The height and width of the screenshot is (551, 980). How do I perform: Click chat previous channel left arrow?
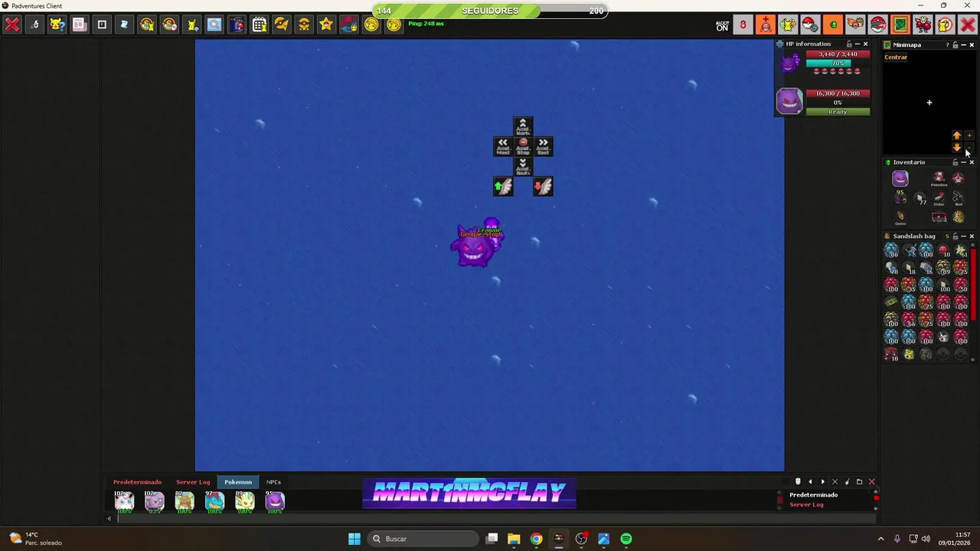coord(810,482)
